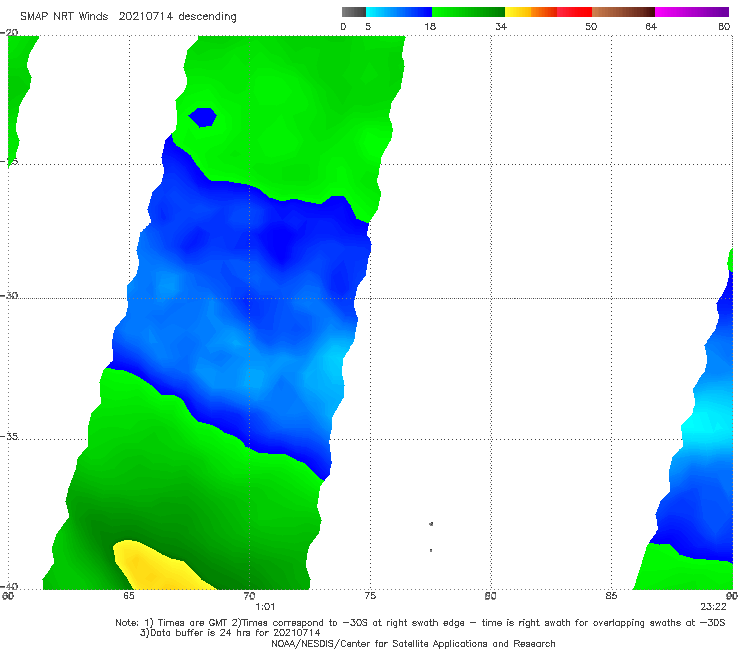Click the color bar label '50'
740x650 pixels.
(591, 27)
